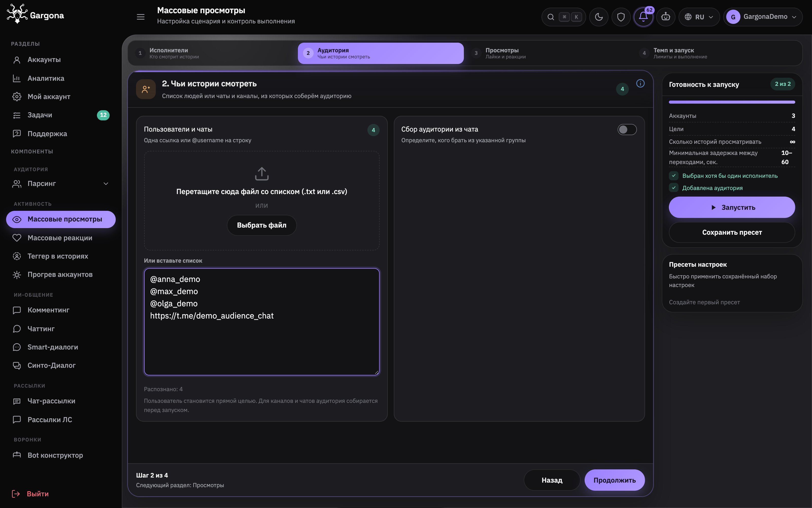Click the sun icon for Прогрев аккаунтов
Image resolution: width=812 pixels, height=508 pixels.
pos(17,275)
